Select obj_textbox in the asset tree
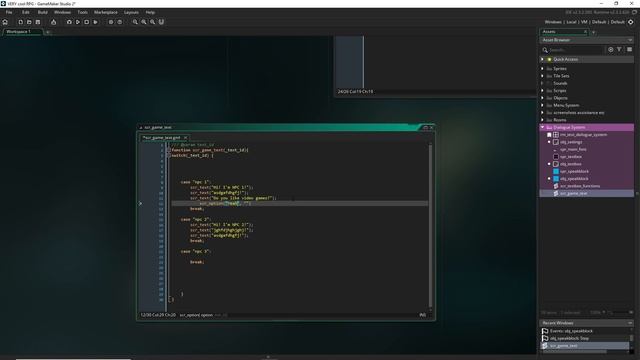The width and height of the screenshot is (640, 360). [571, 164]
